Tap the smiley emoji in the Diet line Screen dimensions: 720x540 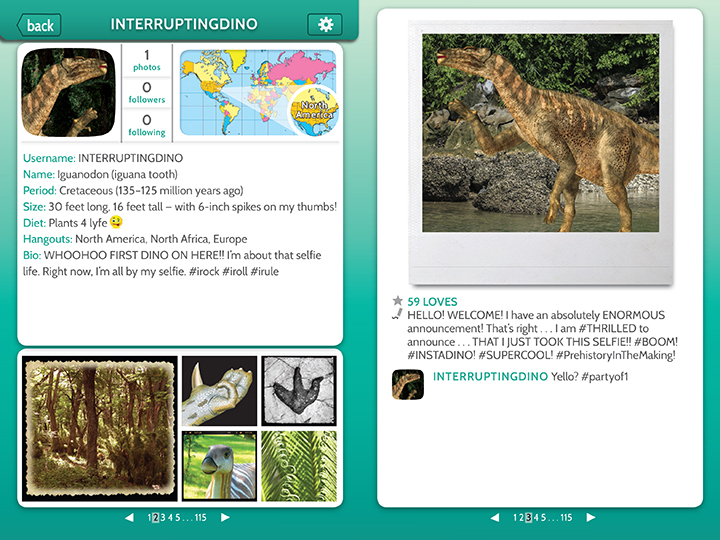(116, 222)
